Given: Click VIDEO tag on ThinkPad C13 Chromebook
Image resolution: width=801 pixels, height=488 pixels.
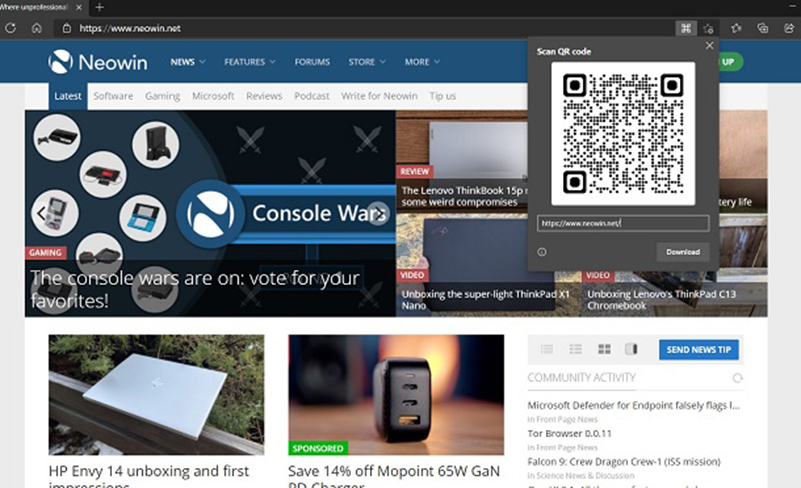Looking at the screenshot, I should pyautogui.click(x=598, y=275).
